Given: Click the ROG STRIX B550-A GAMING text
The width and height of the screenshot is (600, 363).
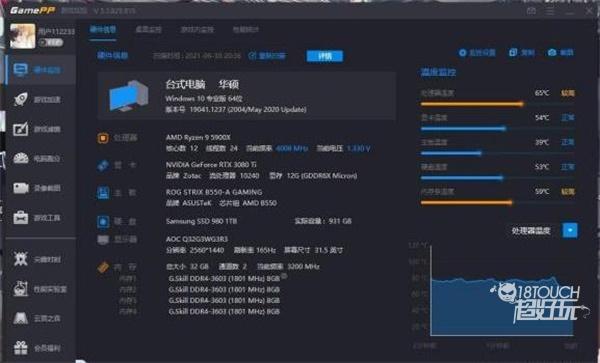Looking at the screenshot, I should click(214, 192).
